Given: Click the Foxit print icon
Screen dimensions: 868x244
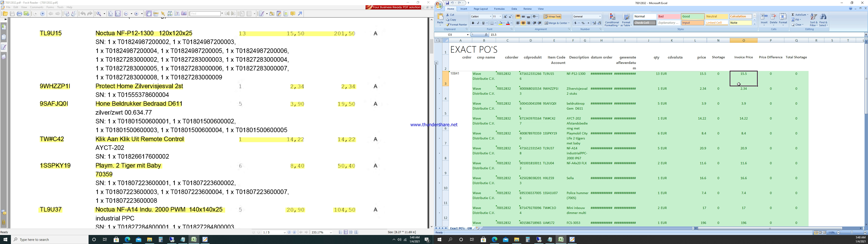Looking at the screenshot, I should point(19,14).
